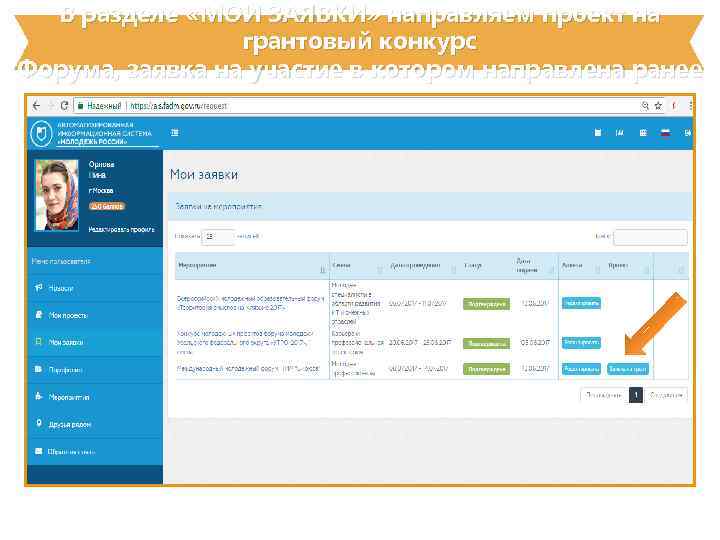720x540 pixels.
Task: Sort table by Мероприятие column
Action: 252,265
